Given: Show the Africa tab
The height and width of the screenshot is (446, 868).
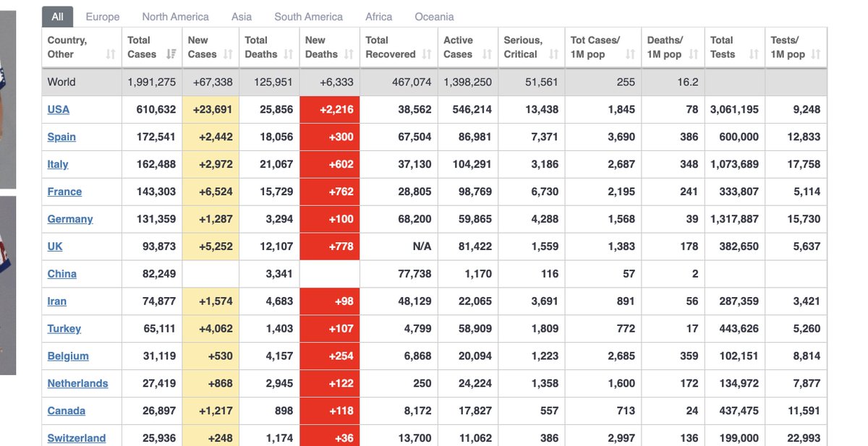Looking at the screenshot, I should pos(379,17).
